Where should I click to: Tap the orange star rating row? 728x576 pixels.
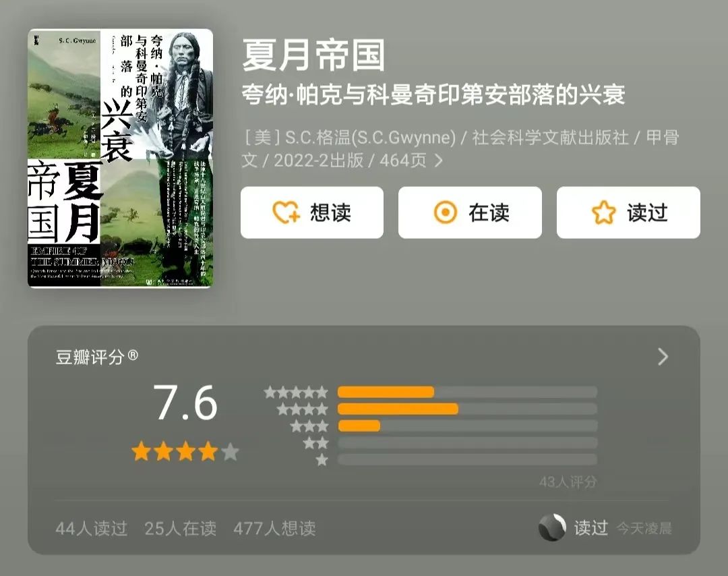point(185,451)
